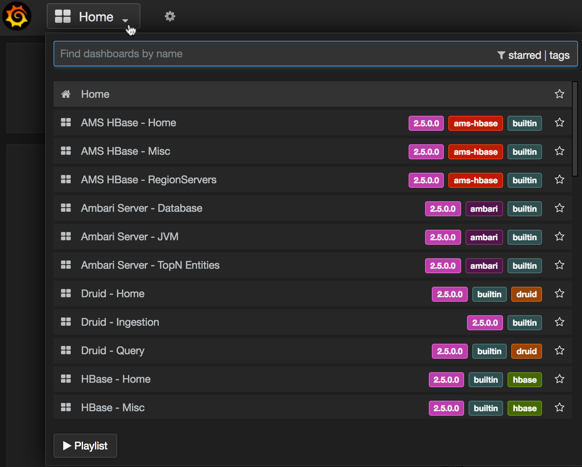Star the Druid - Query dashboard

[x=559, y=350]
